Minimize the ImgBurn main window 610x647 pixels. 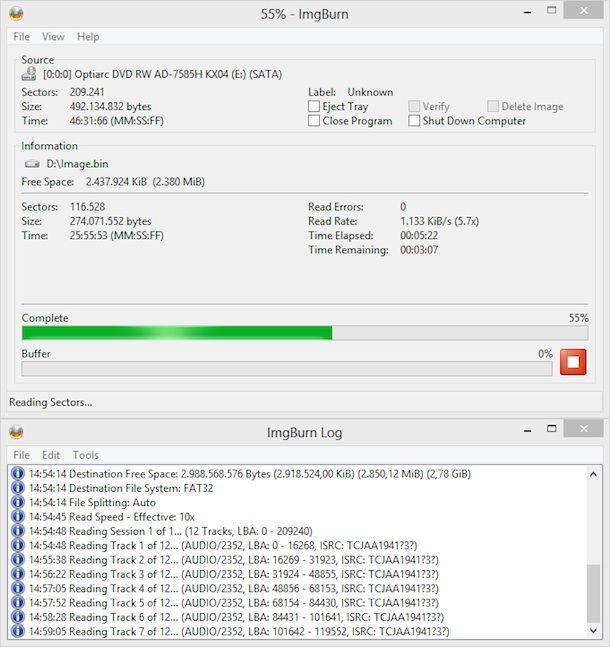point(527,12)
